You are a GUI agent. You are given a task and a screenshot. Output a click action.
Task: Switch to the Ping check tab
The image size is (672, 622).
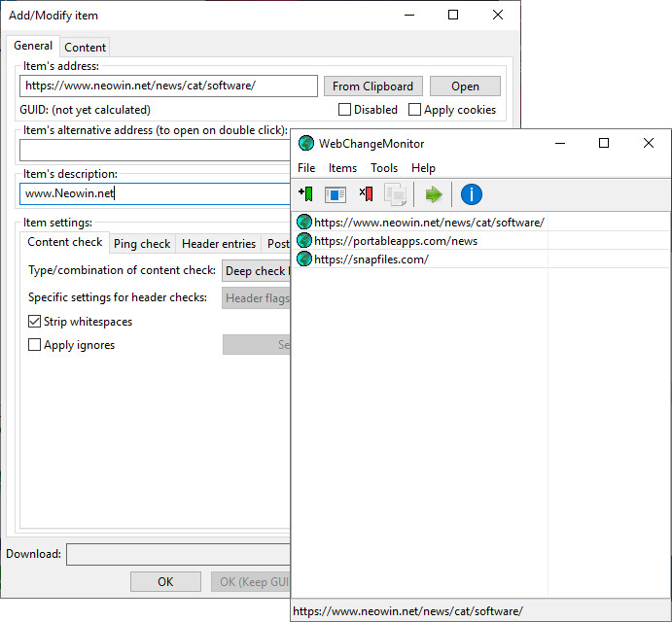141,244
